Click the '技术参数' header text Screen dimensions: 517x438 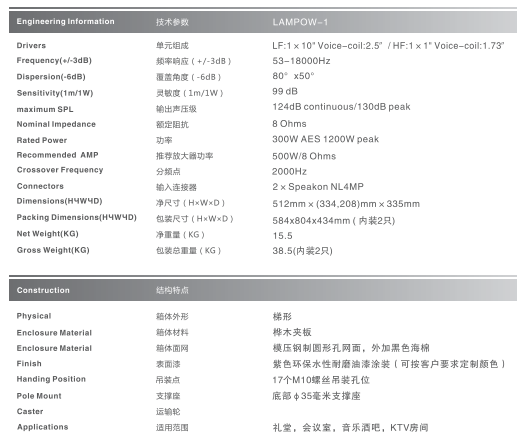tap(172, 22)
